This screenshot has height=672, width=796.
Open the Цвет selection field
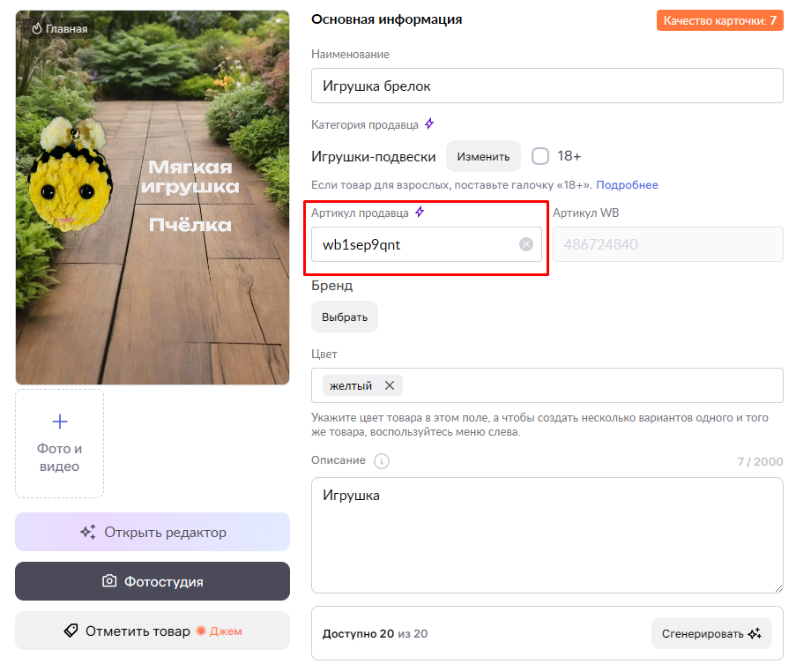point(591,385)
